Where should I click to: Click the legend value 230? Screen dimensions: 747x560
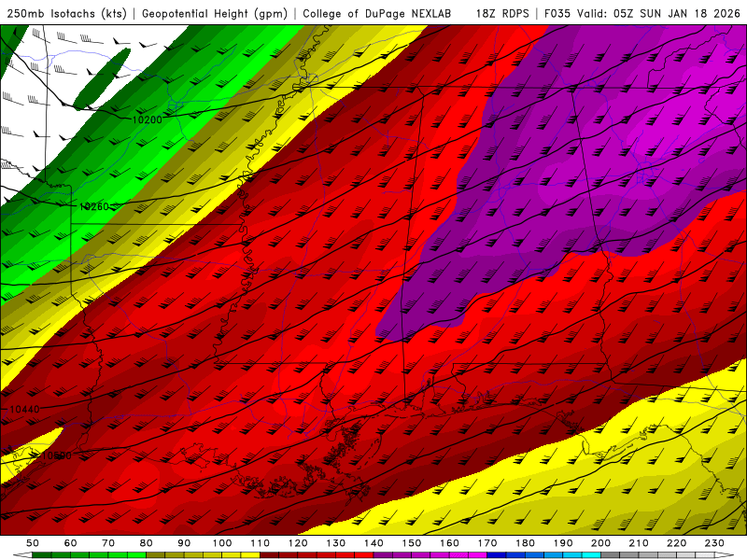tap(714, 543)
